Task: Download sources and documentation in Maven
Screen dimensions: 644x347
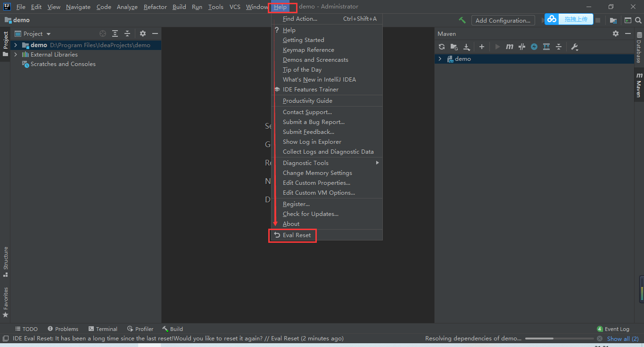Action: (466, 47)
